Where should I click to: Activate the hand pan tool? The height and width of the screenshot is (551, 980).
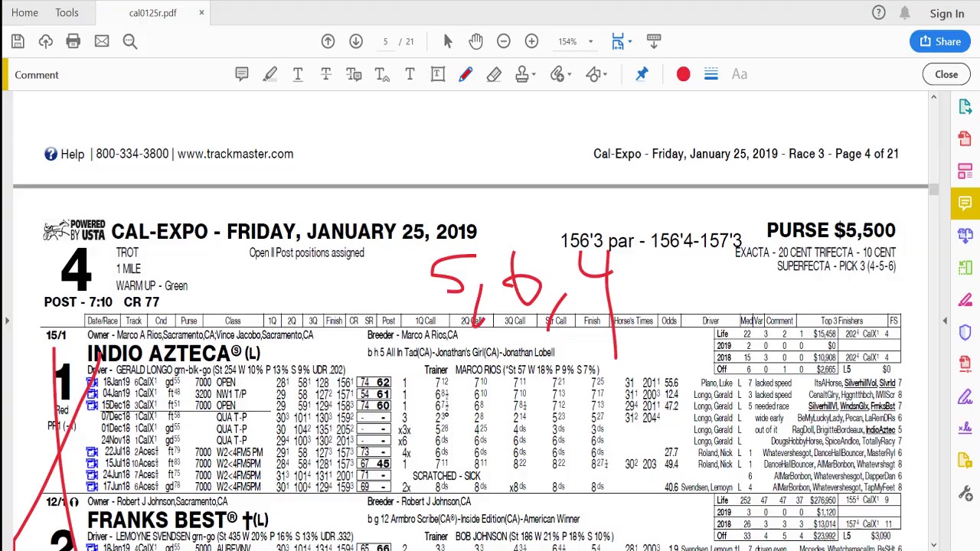tap(476, 41)
